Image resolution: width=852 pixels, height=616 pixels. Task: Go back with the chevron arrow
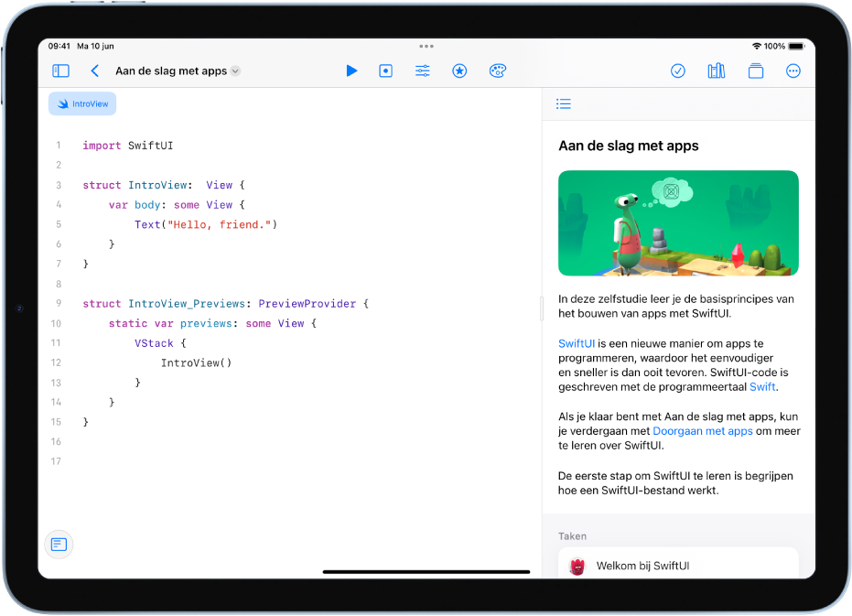click(x=95, y=70)
